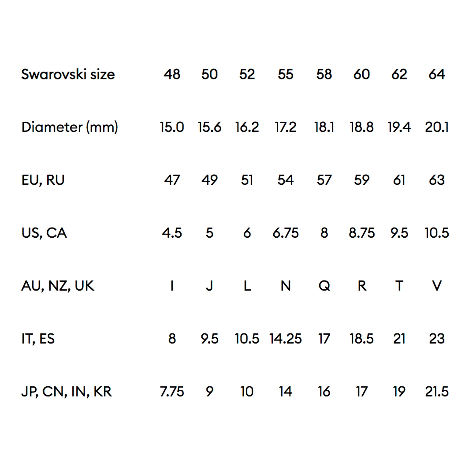Select Swarovski size 48
Screen dimensions: 476x476
coord(172,74)
